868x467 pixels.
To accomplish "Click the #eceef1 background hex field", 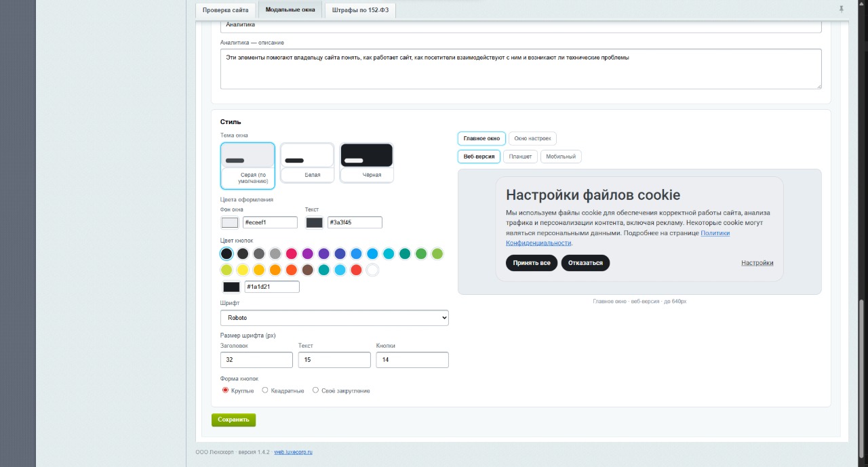I will coord(270,222).
